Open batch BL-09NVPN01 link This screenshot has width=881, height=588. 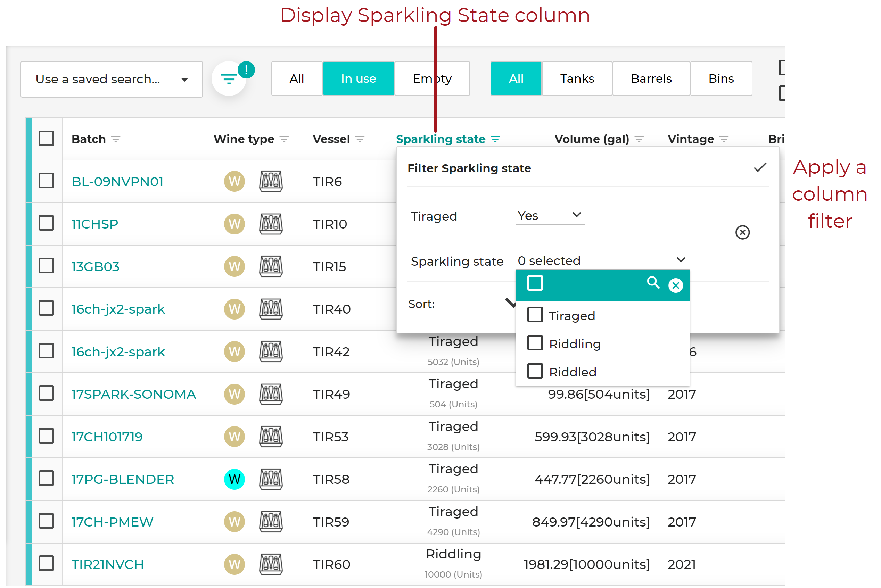pyautogui.click(x=117, y=182)
